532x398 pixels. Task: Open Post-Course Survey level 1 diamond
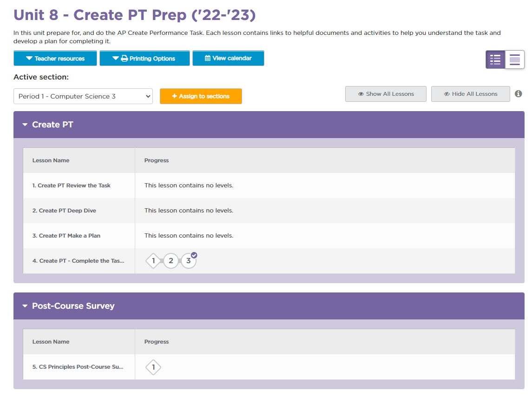pyautogui.click(x=153, y=367)
